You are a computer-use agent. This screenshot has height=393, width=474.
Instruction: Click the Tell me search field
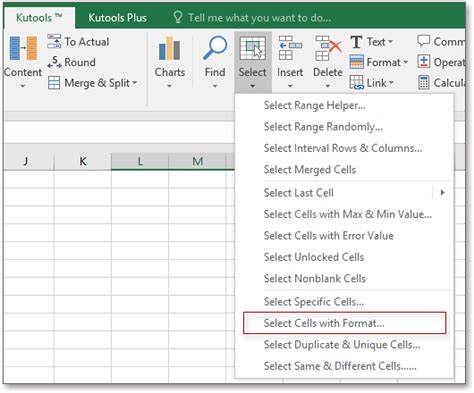pos(259,17)
